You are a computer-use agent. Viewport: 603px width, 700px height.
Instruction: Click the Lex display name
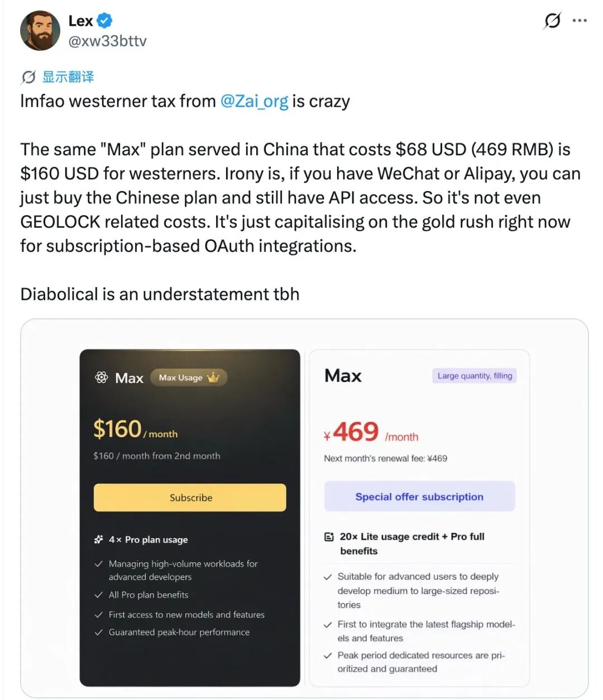80,21
